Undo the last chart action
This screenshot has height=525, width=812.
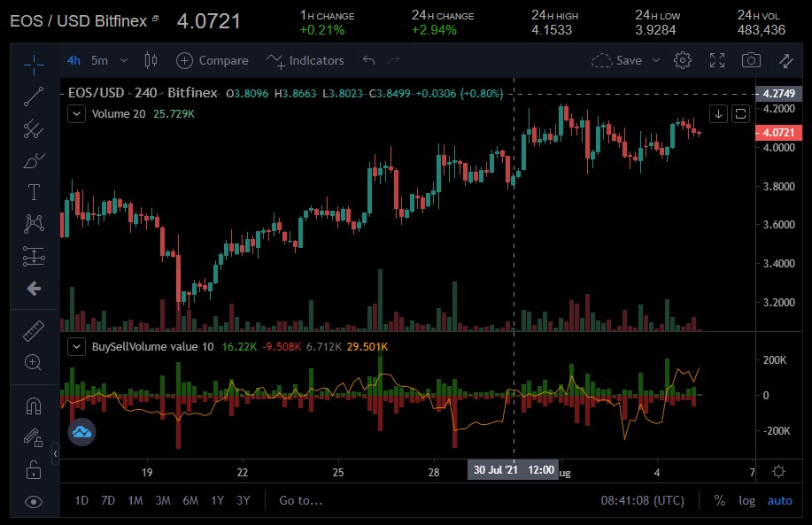pos(368,60)
